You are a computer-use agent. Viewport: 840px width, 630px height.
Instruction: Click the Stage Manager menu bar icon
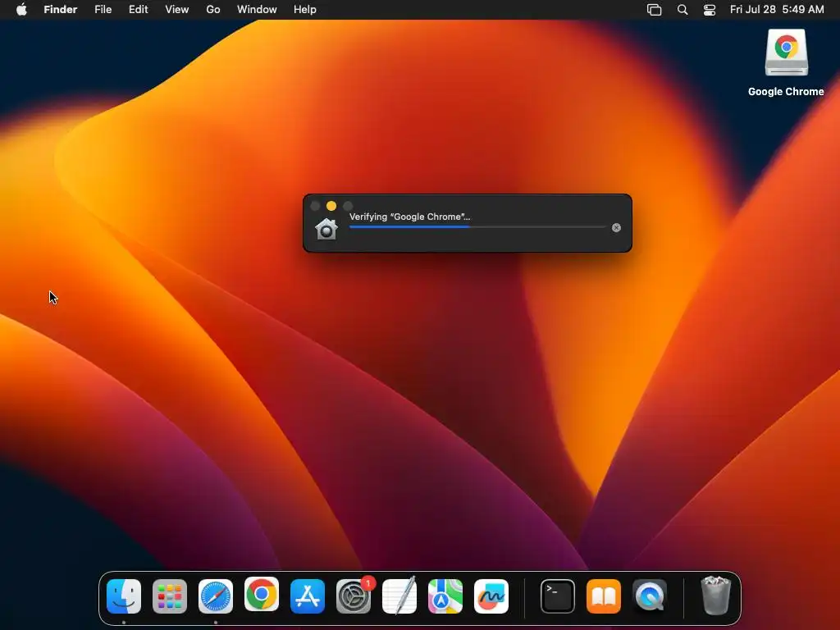[654, 10]
